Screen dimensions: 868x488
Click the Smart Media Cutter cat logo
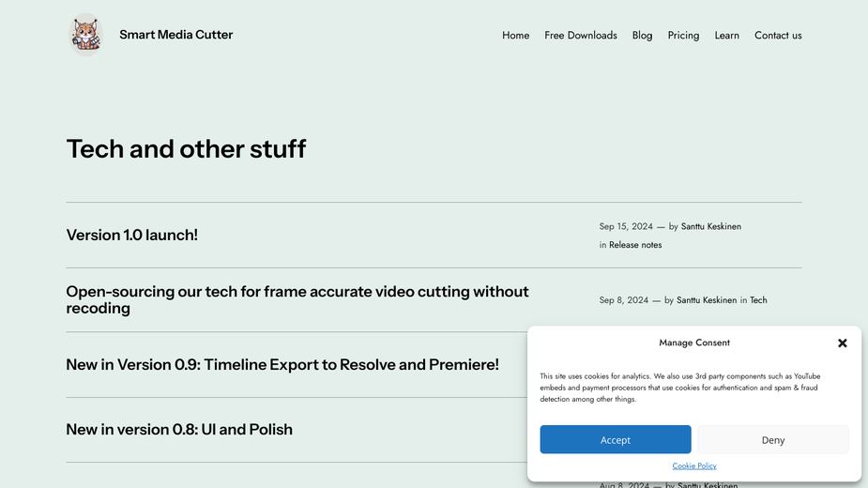point(85,35)
